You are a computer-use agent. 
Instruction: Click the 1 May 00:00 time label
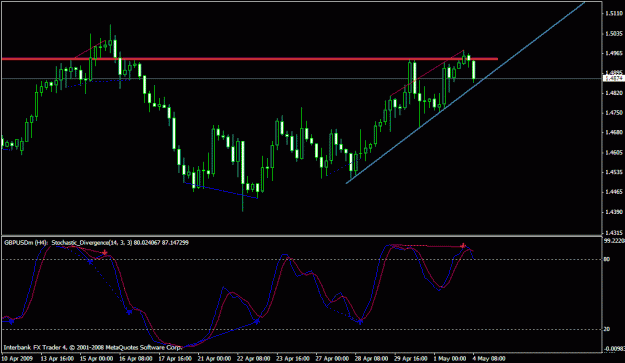[x=450, y=358]
